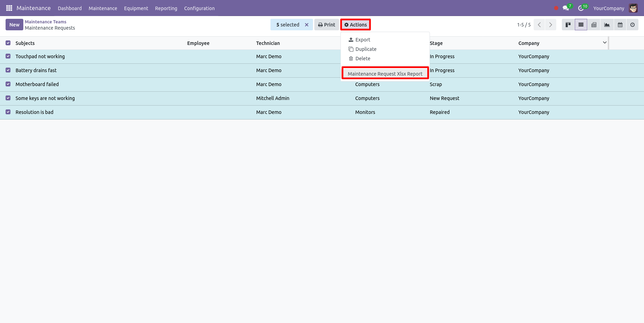Uncheck the Motherboard failed row
Viewport: 644px width, 323px height.
coord(8,84)
